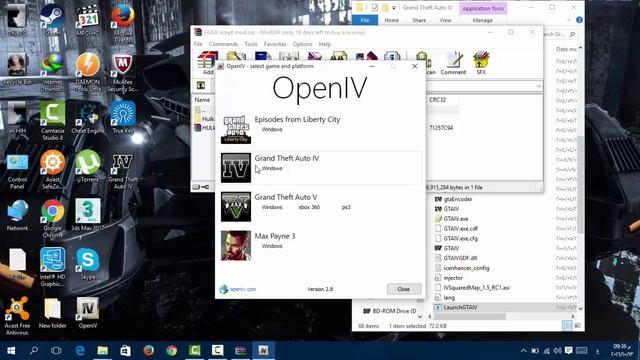The image size is (640, 360).
Task: Open WinRAR Commands menu
Action: 223,44
